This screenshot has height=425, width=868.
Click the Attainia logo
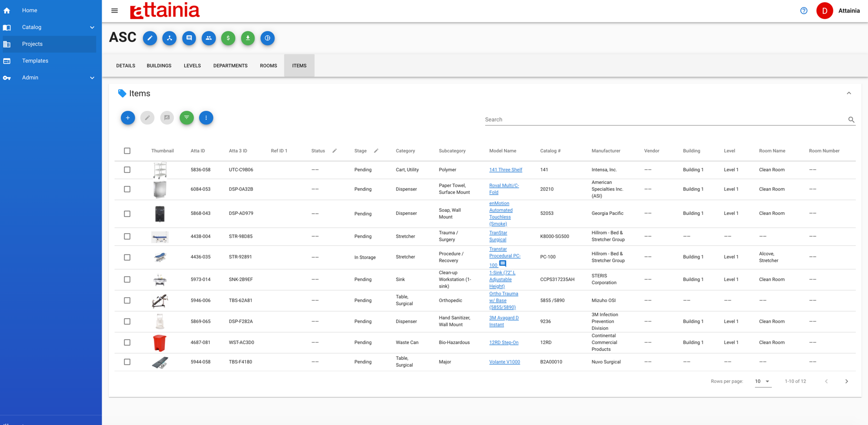coord(164,11)
